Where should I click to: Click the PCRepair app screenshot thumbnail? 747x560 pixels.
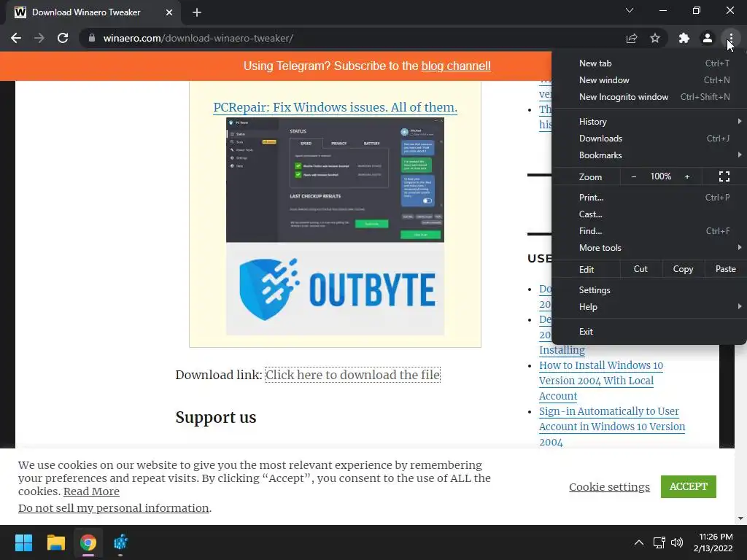point(335,180)
